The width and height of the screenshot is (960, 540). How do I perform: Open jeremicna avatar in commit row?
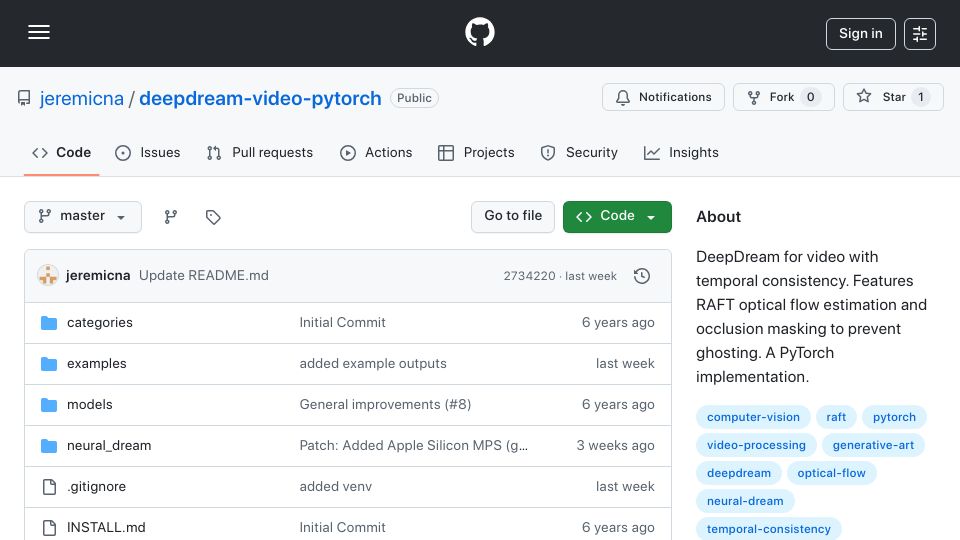[x=48, y=276]
